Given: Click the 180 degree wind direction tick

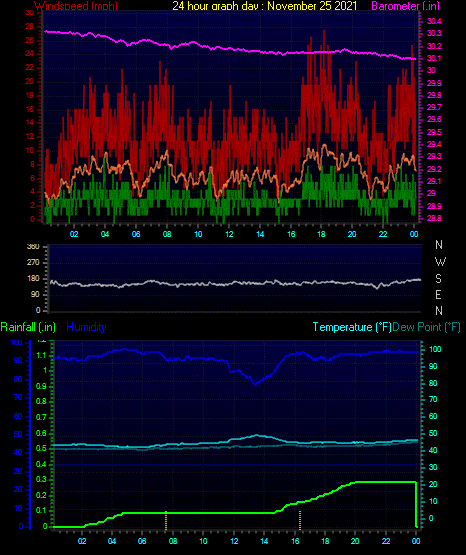Looking at the screenshot, I should pyautogui.click(x=34, y=279).
